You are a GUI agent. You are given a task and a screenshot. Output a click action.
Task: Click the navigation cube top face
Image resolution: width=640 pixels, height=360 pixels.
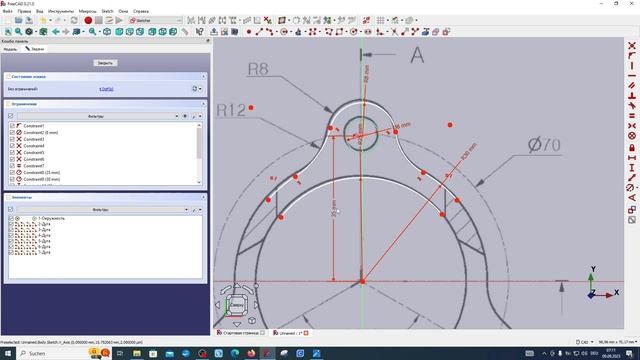point(237,305)
